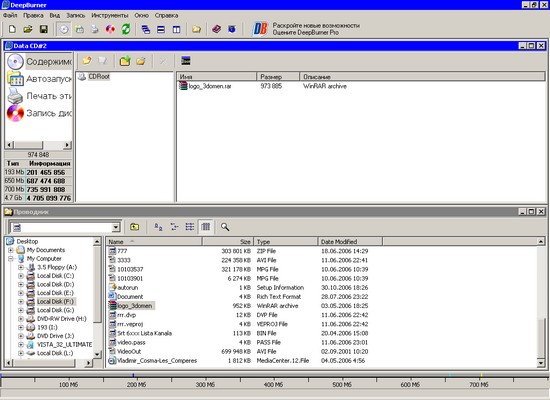The width and height of the screenshot is (550, 400).
Task: Click the New project toolbar icon
Action: [12, 29]
